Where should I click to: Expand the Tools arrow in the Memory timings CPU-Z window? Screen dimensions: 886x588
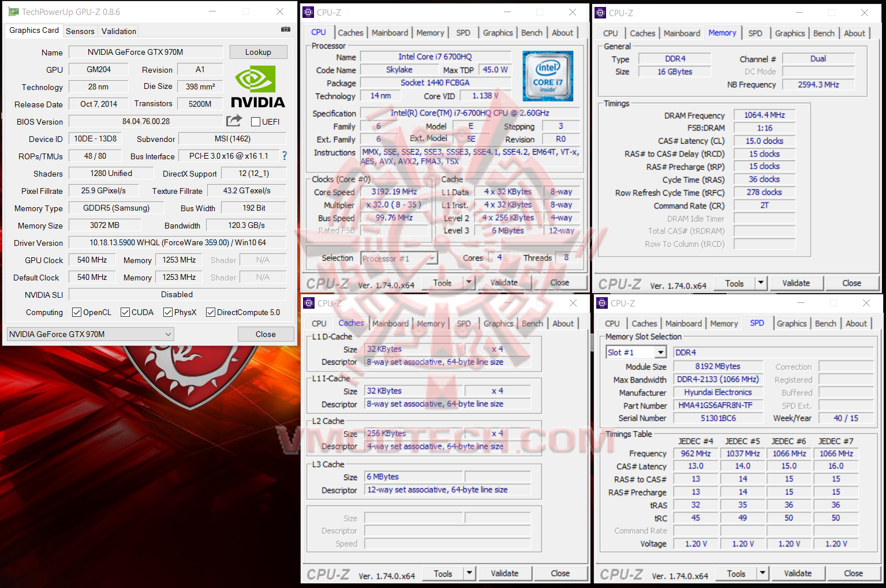click(761, 283)
